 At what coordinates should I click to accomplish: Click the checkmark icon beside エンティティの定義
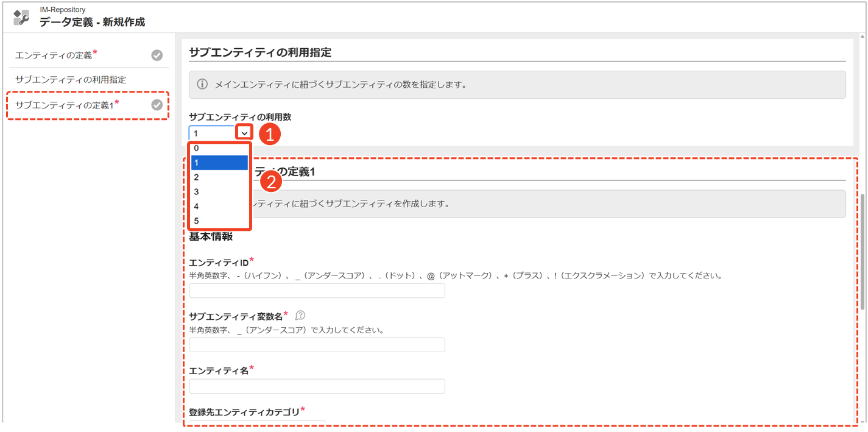(157, 55)
